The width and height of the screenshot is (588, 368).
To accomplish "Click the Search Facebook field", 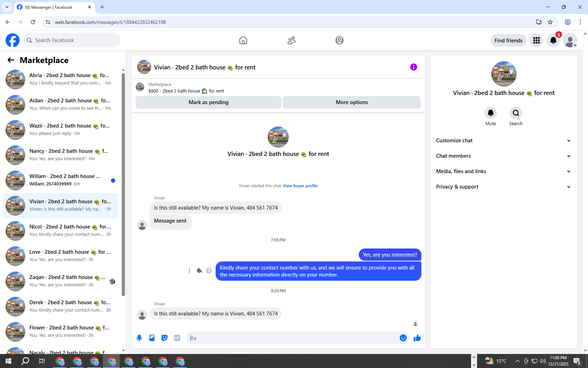I will pos(71,40).
